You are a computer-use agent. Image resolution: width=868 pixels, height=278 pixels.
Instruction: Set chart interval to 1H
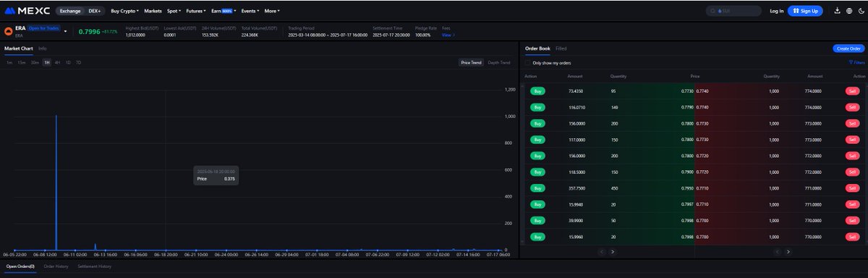[x=47, y=63]
